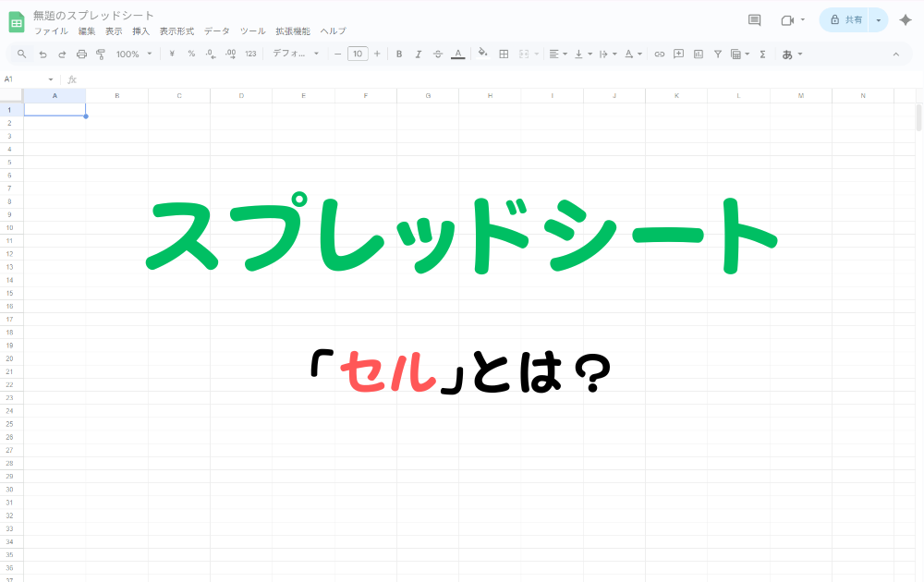Toggle italic formatting
This screenshot has width=924, height=582.
[x=419, y=55]
